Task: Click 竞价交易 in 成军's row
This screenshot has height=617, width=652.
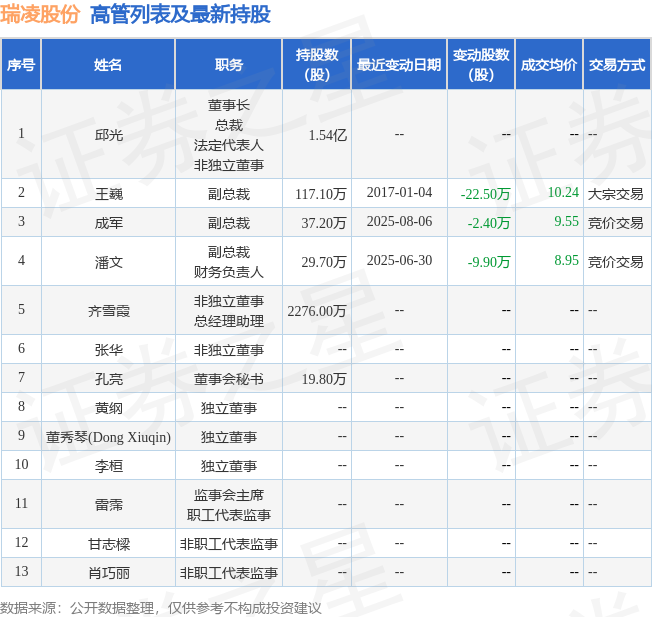Action: (x=615, y=223)
